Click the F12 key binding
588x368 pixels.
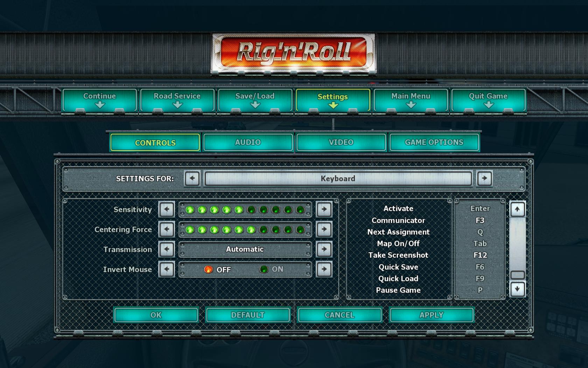coord(480,255)
